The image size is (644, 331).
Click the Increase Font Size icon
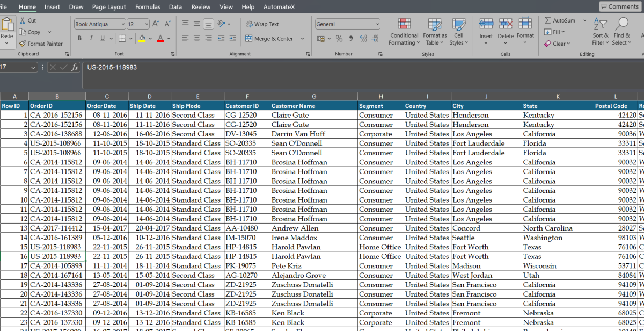point(156,24)
